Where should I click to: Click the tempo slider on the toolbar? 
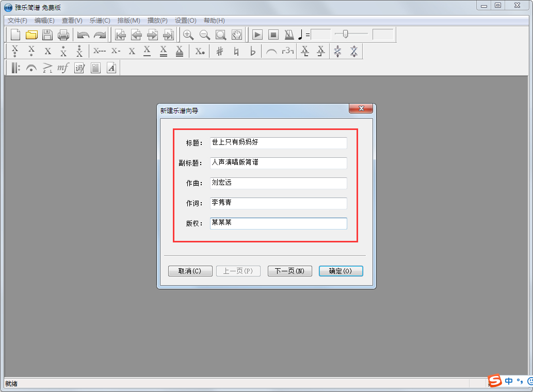pyautogui.click(x=345, y=35)
